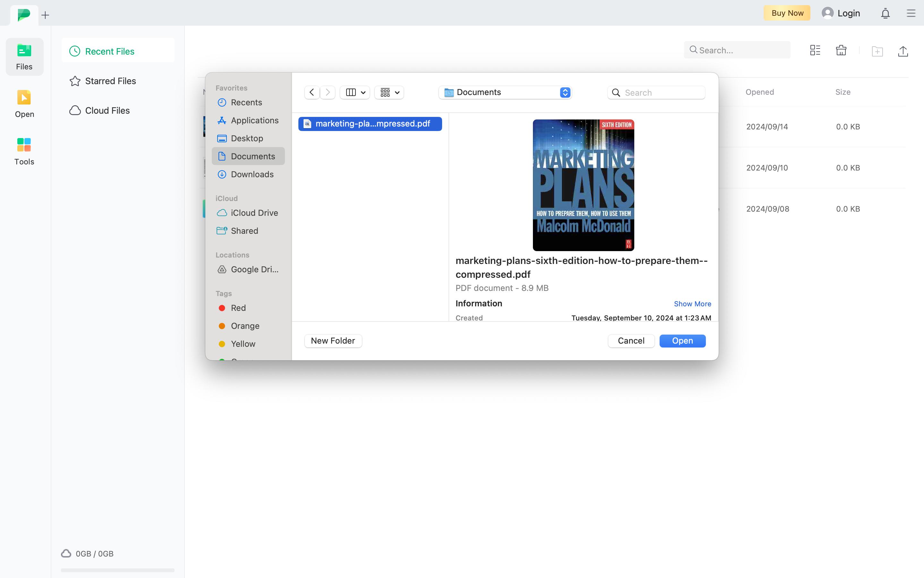This screenshot has height=578, width=924.
Task: Click the new folder icon in toolbar
Action: click(877, 51)
